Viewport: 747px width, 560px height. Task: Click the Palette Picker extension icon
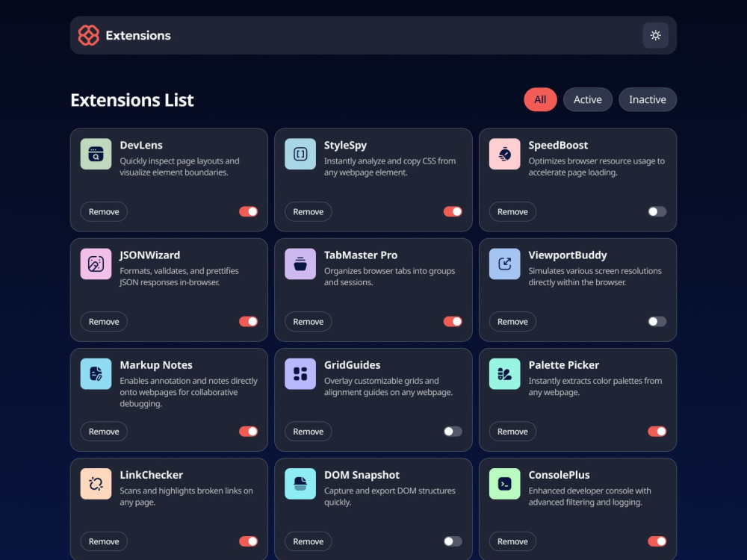point(504,374)
